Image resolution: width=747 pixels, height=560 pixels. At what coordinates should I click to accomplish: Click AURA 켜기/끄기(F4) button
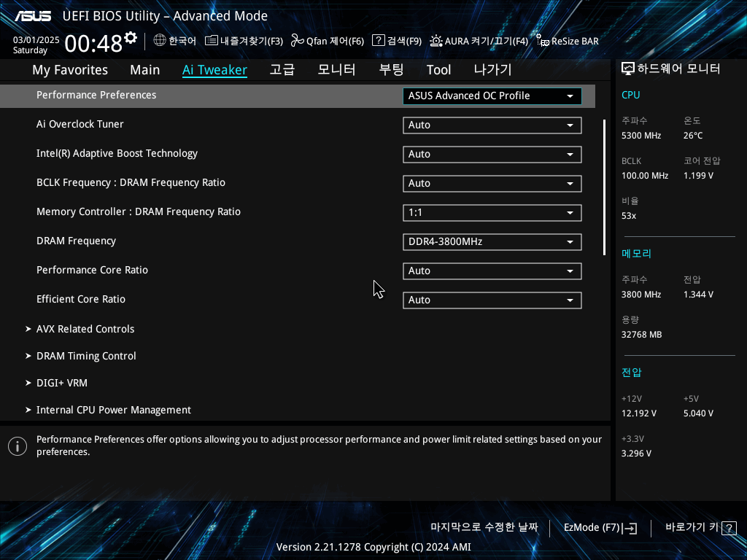[x=479, y=41]
